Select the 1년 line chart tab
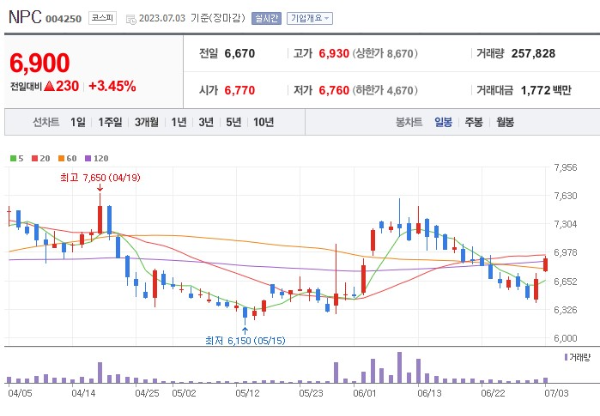Screen dimensions: 600x416 [179, 122]
